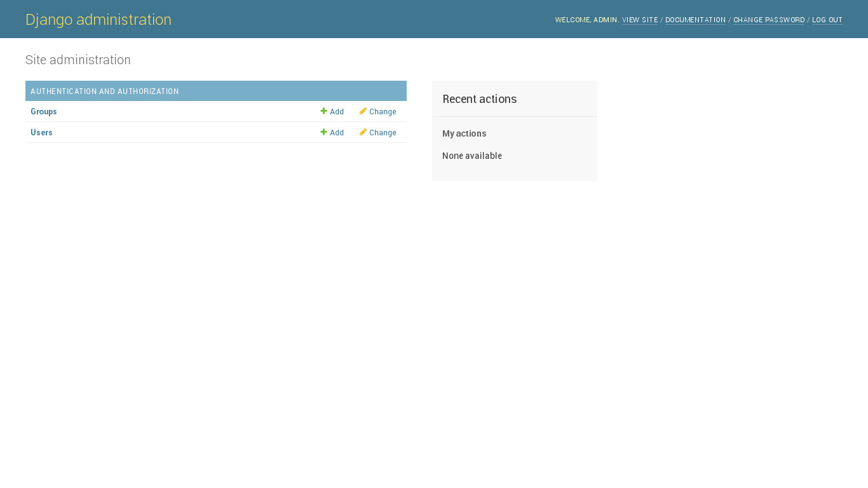The image size is (868, 488).
Task: Click the green plus icon beside Groups
Action: point(323,111)
